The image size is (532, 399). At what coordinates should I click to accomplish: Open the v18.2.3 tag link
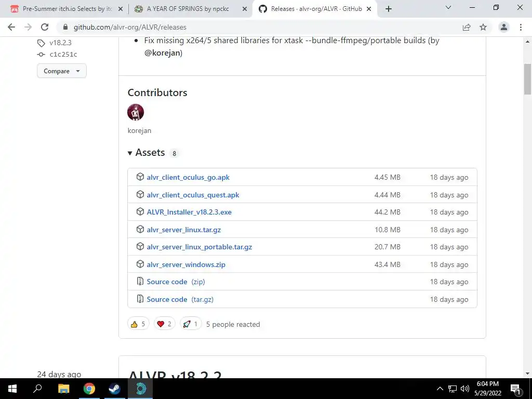(60, 43)
